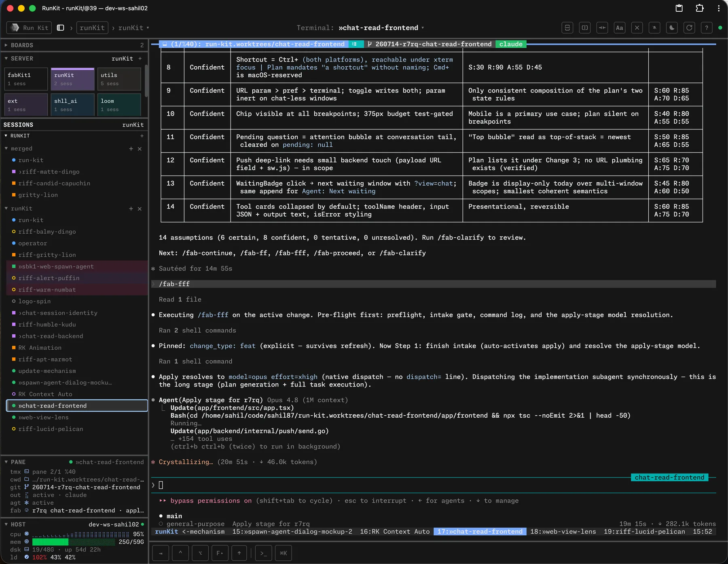Click the fit-width collapse arrows icon
The width and height of the screenshot is (728, 564).
click(x=602, y=27)
